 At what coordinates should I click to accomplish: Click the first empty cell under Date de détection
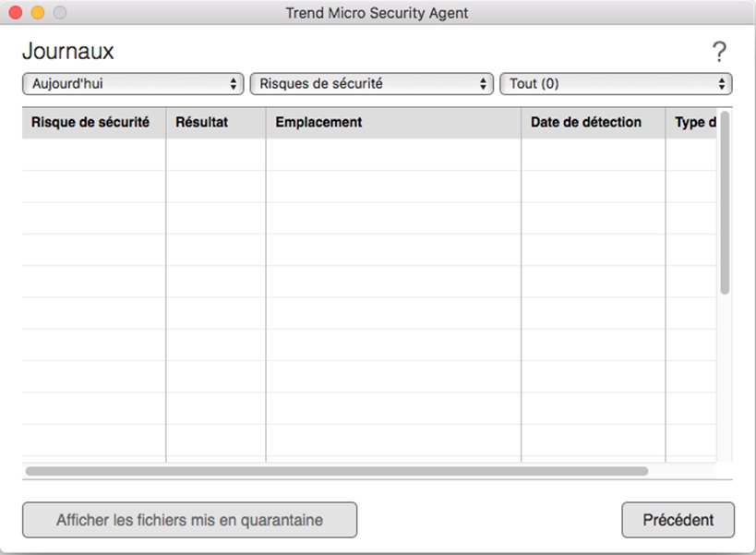click(x=593, y=155)
